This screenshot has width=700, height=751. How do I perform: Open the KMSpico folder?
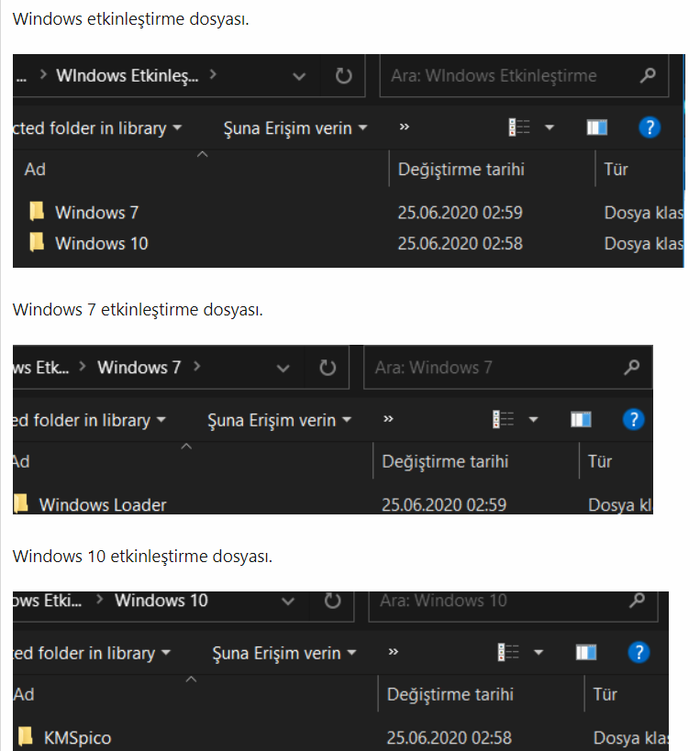[77, 738]
